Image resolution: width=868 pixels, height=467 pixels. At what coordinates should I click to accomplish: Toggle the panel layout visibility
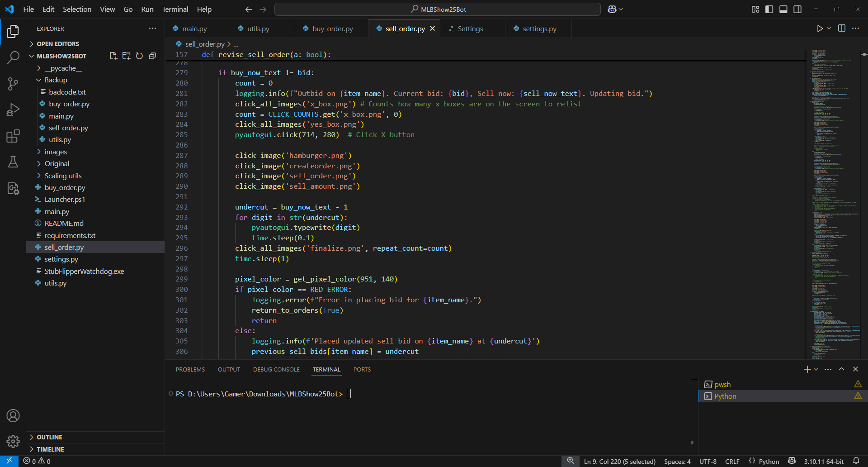pyautogui.click(x=783, y=9)
